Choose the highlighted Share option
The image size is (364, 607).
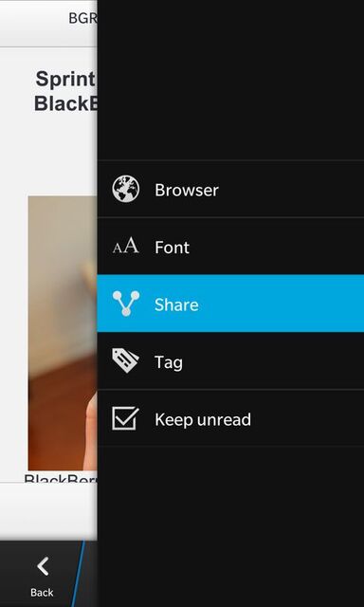(230, 303)
